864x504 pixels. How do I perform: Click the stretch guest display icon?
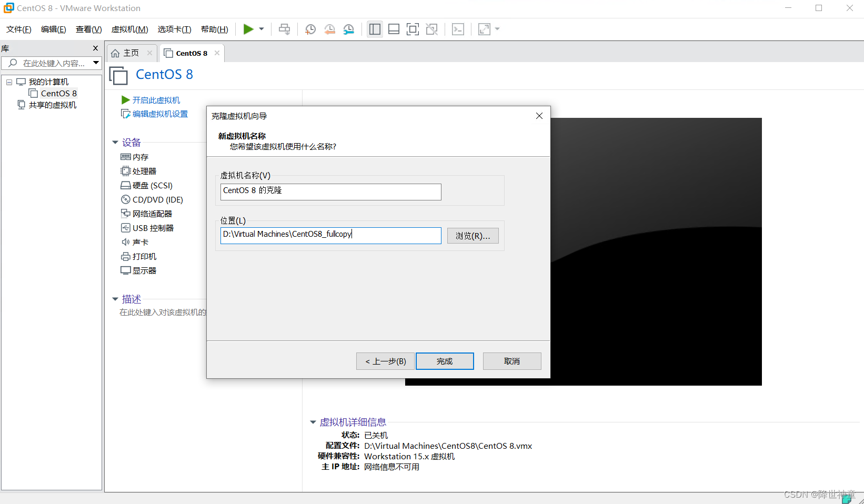484,29
